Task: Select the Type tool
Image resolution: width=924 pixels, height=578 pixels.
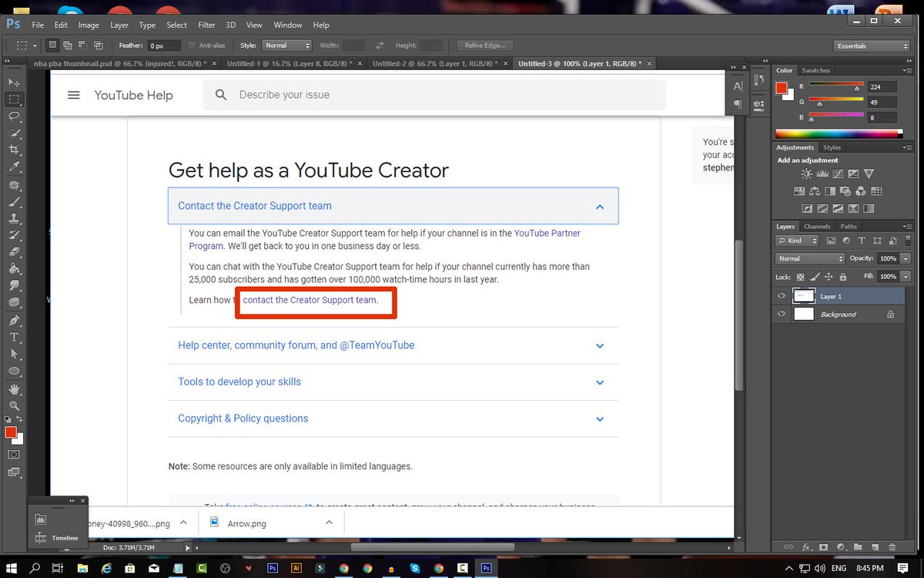Action: (x=14, y=338)
